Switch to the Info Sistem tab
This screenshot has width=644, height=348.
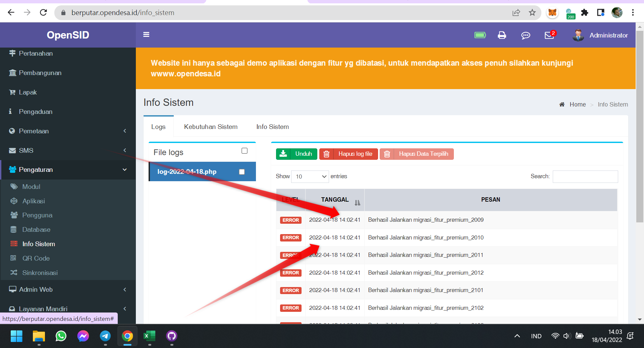click(x=272, y=127)
